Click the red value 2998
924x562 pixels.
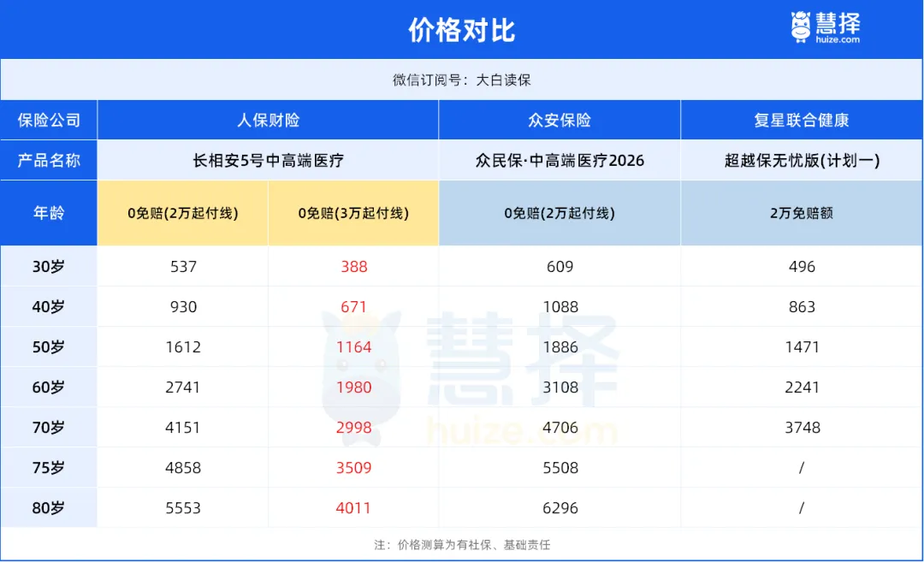354,428
